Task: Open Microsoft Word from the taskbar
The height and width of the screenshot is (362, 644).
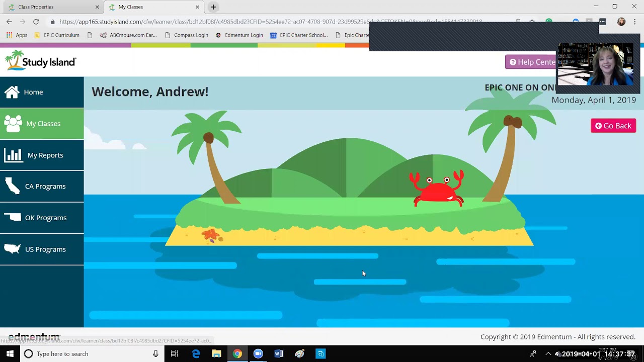Action: pyautogui.click(x=279, y=354)
